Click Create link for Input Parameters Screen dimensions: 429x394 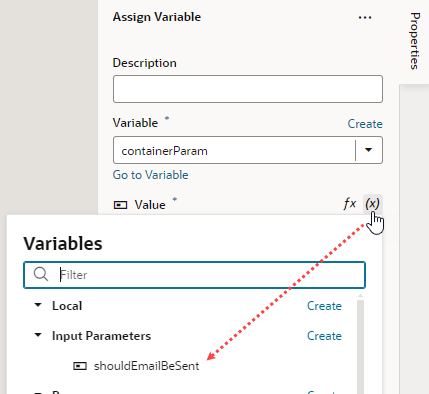pos(324,336)
